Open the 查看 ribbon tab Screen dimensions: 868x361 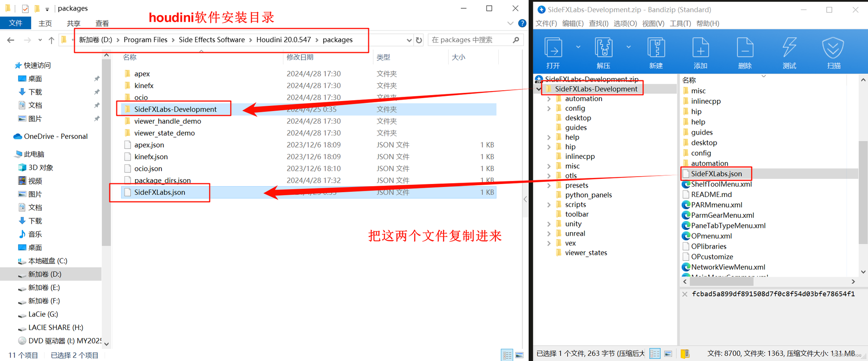(102, 23)
